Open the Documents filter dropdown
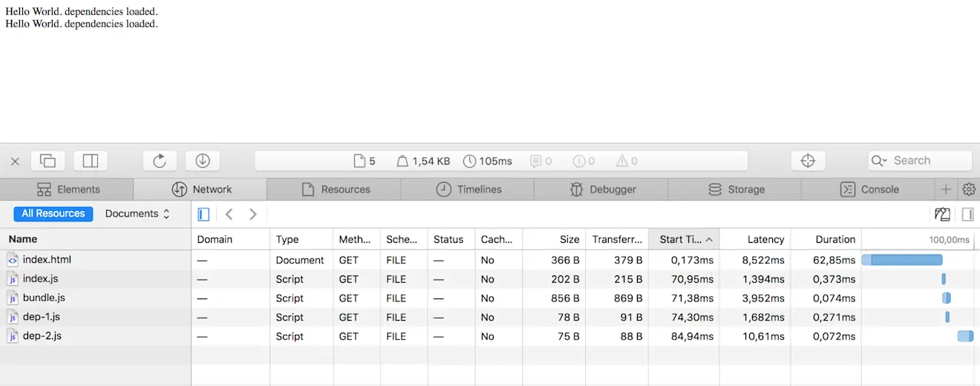 (x=137, y=214)
